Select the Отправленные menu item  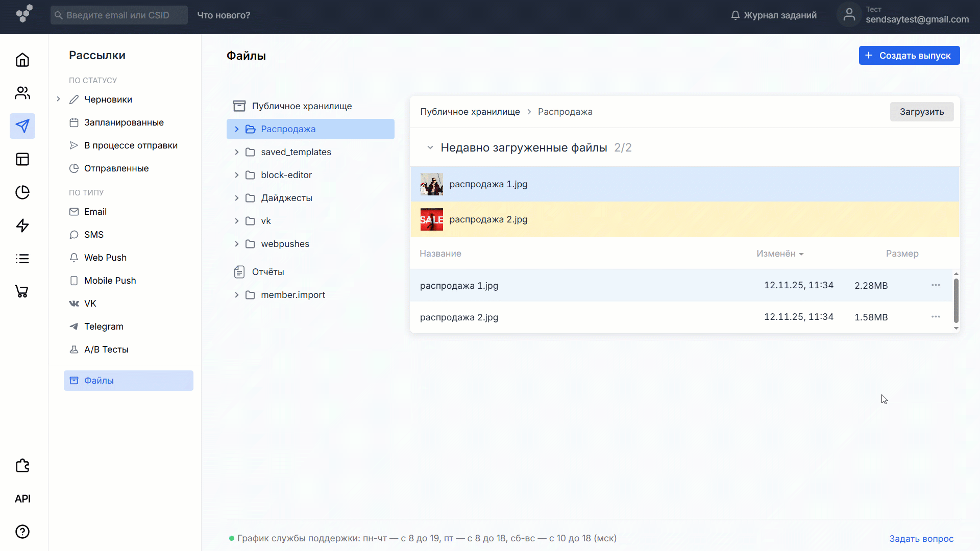[116, 168]
